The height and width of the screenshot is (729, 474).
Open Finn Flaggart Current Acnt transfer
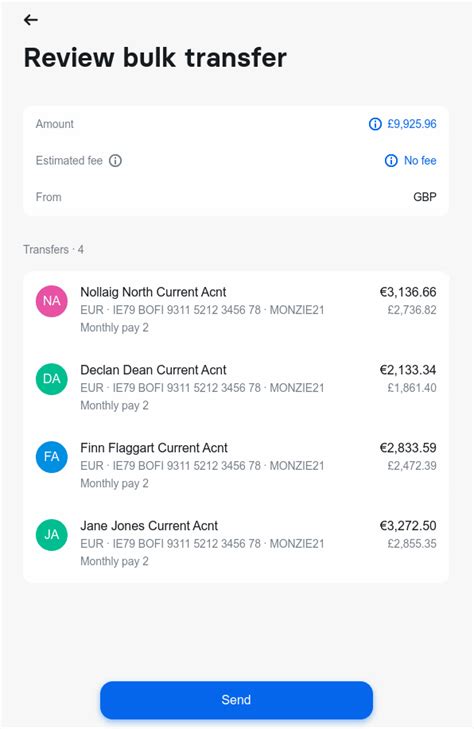click(236, 465)
